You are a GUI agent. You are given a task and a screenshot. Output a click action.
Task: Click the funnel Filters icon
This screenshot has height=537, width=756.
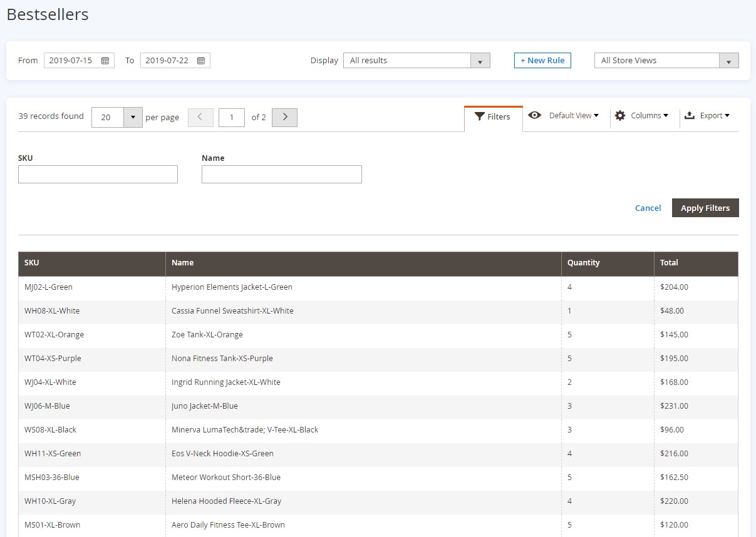coord(480,116)
